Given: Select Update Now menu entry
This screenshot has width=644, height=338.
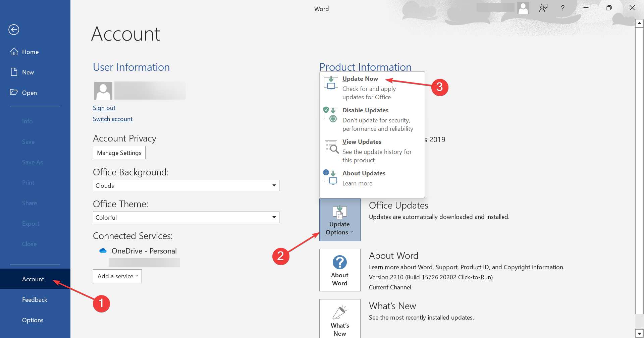Looking at the screenshot, I should 372,88.
